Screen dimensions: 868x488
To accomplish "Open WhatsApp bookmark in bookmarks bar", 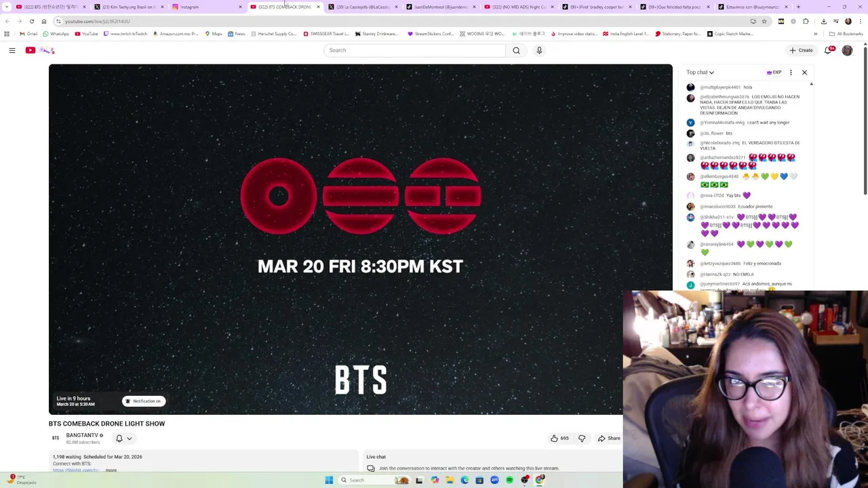I will (56, 34).
